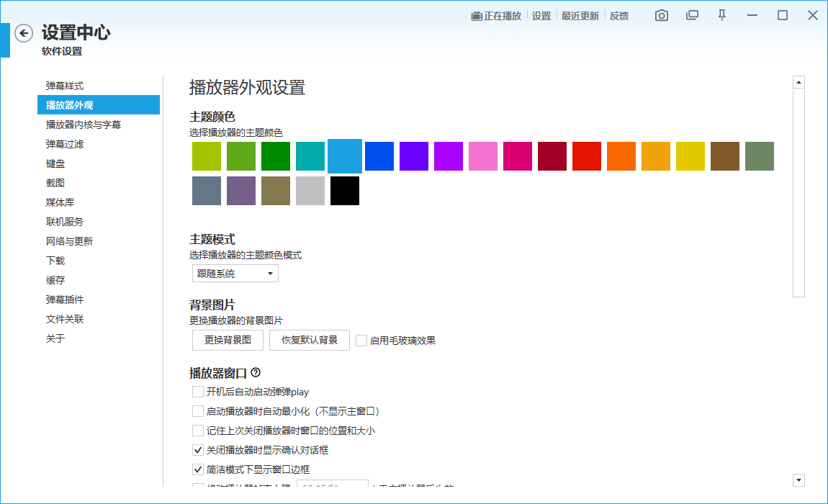Click the vertical scrollbar thumb
The width and height of the screenshot is (828, 504).
[799, 193]
